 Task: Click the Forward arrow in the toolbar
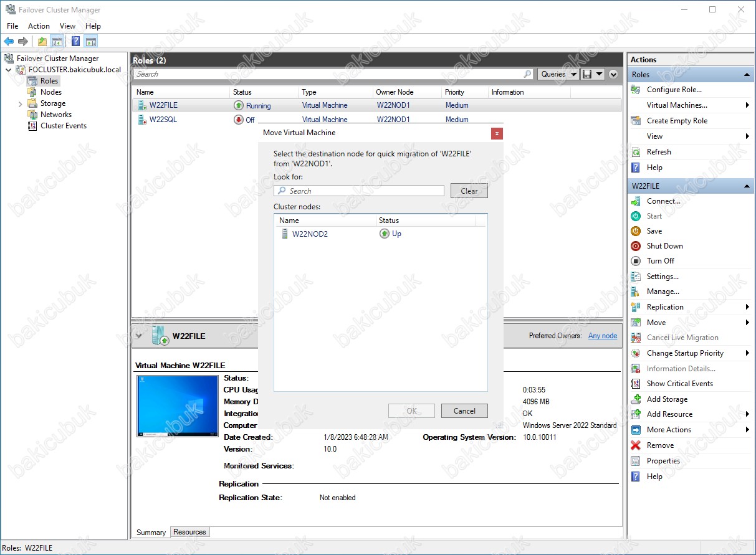(x=23, y=42)
